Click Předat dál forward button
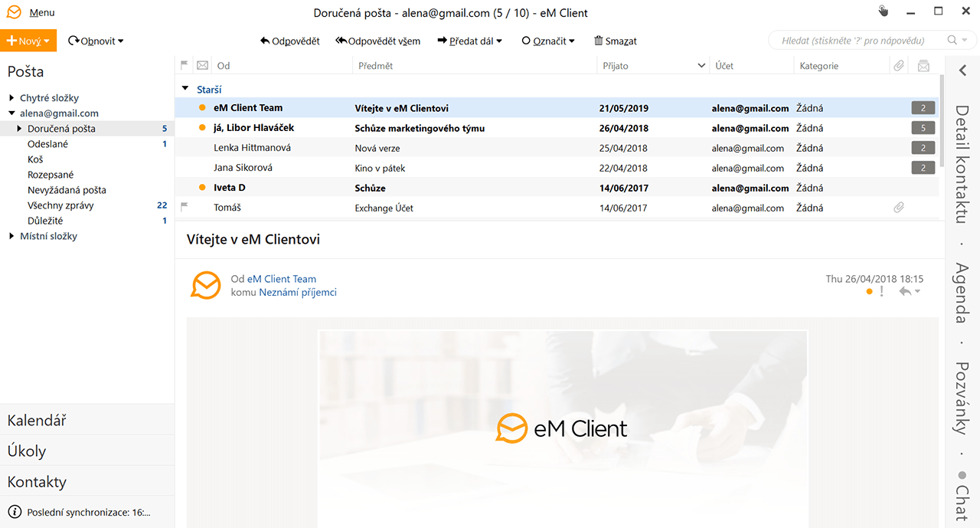980x528 pixels. tap(465, 41)
